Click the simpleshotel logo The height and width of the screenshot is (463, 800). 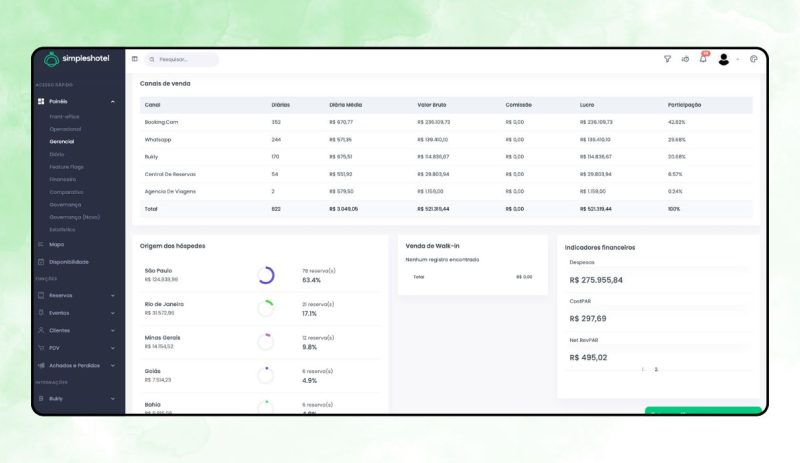coord(76,59)
